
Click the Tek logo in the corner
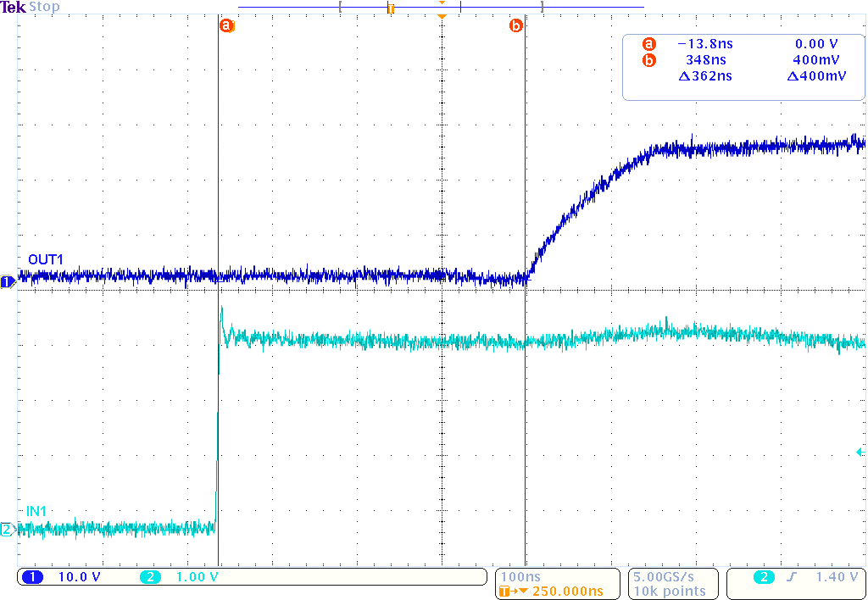click(x=13, y=7)
